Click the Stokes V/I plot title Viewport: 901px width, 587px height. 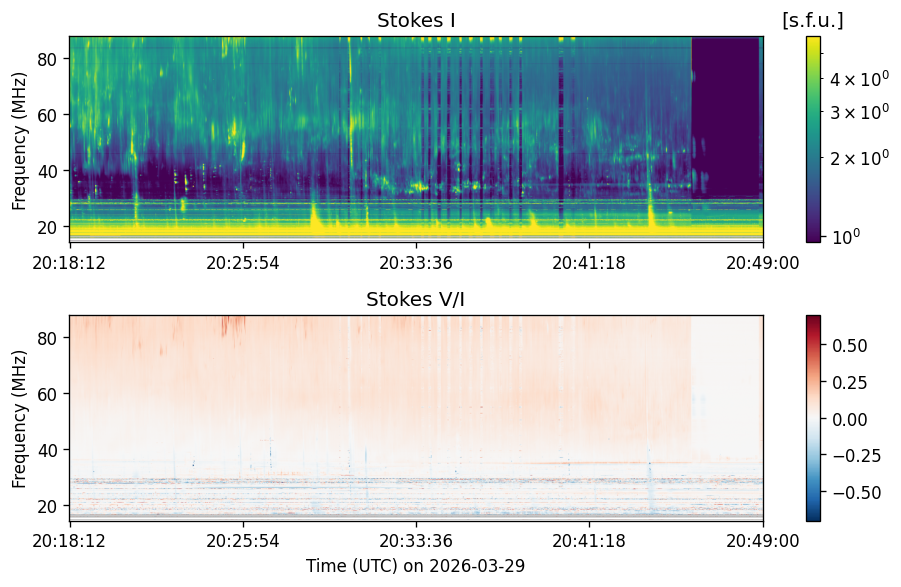pos(415,299)
